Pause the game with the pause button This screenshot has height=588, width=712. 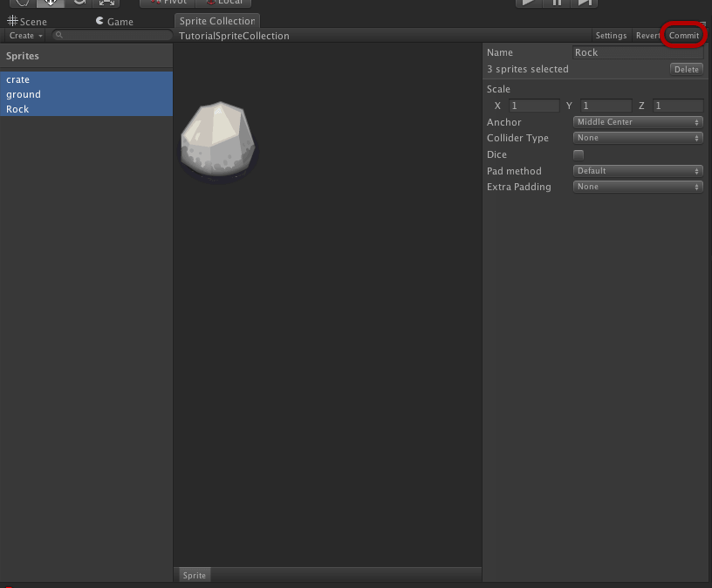[557, 3]
